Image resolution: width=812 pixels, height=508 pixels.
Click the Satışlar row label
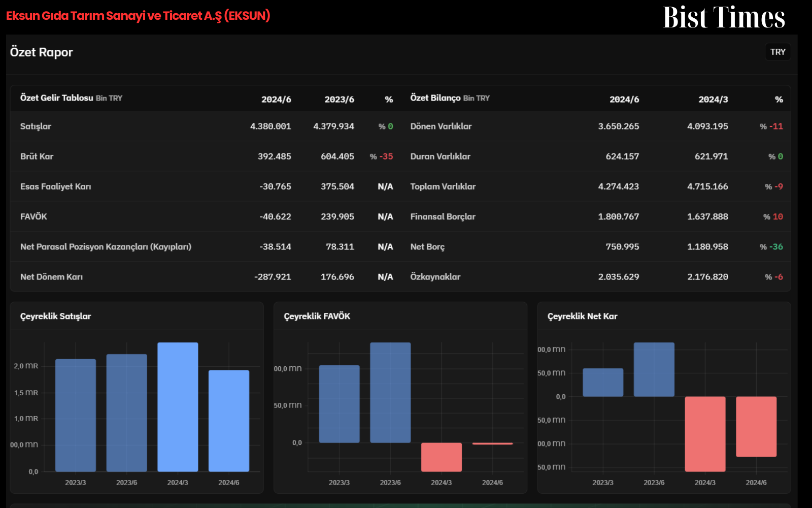36,126
